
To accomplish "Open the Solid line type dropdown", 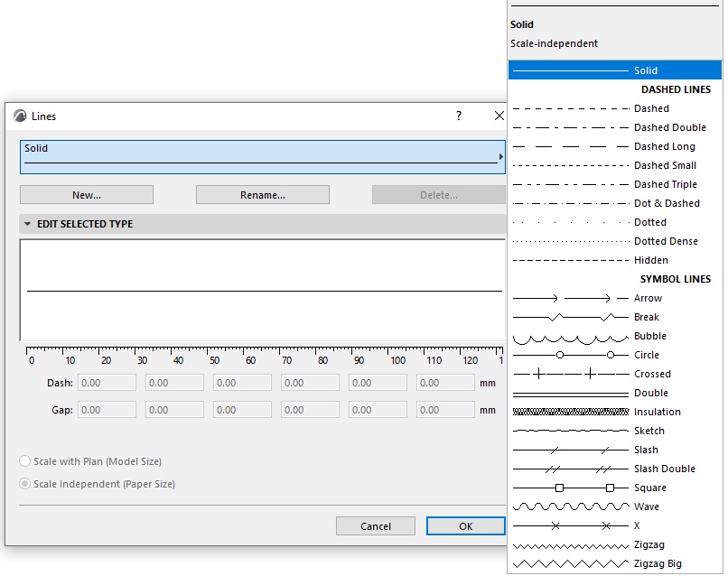I will (262, 157).
